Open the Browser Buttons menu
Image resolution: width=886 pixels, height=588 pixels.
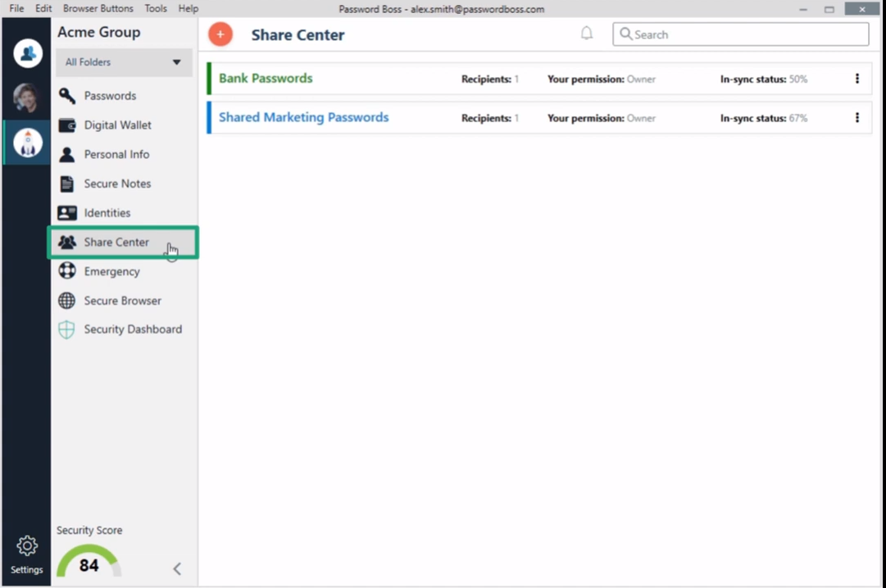(98, 8)
